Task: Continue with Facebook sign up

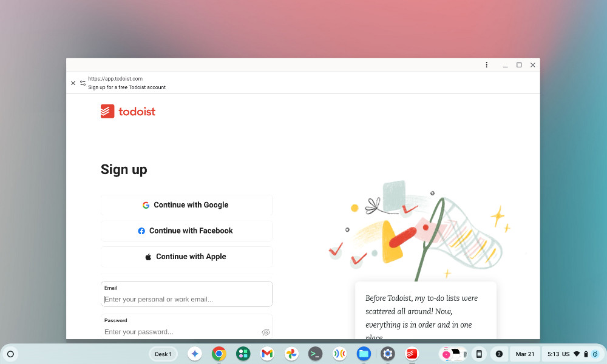Action: tap(186, 231)
